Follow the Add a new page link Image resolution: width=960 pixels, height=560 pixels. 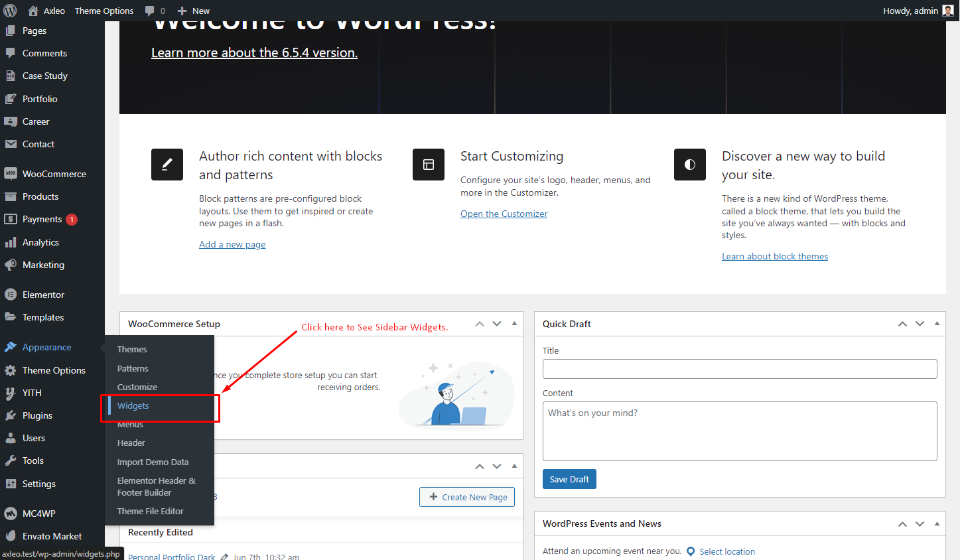point(232,244)
